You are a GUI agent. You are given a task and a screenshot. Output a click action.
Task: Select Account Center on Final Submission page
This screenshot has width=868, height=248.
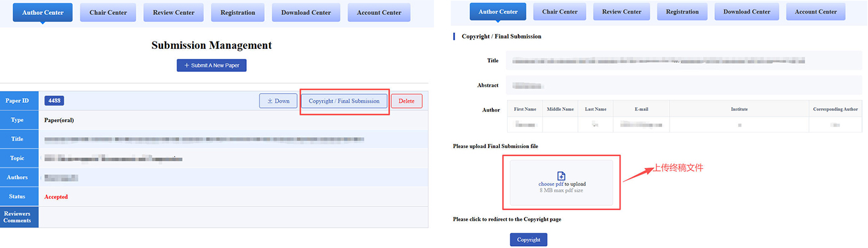(815, 12)
